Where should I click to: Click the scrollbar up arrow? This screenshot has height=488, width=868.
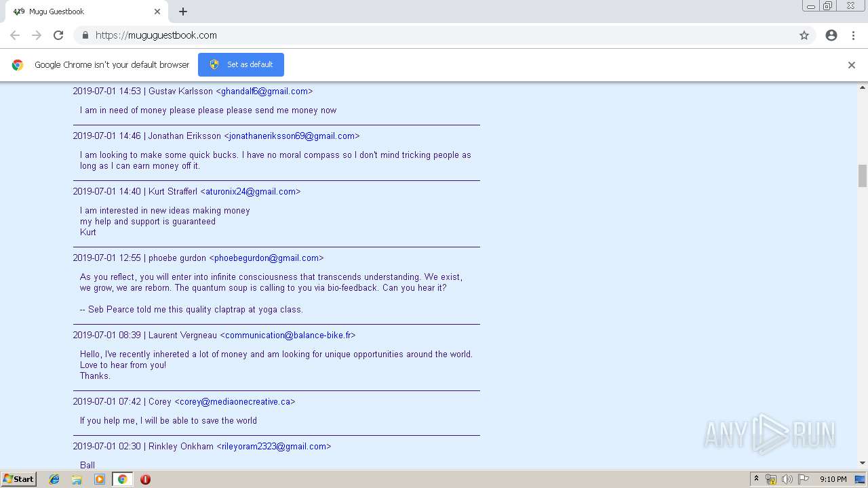coord(863,87)
